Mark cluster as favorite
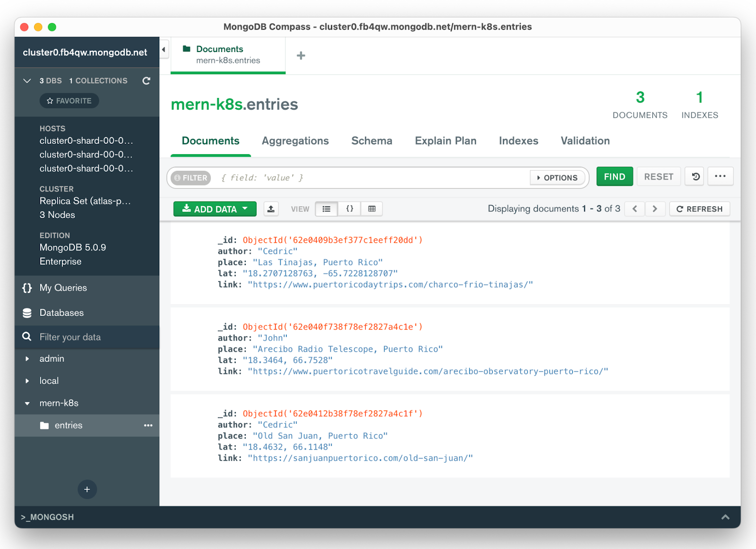Screen dimensions: 756x549 click(x=69, y=100)
